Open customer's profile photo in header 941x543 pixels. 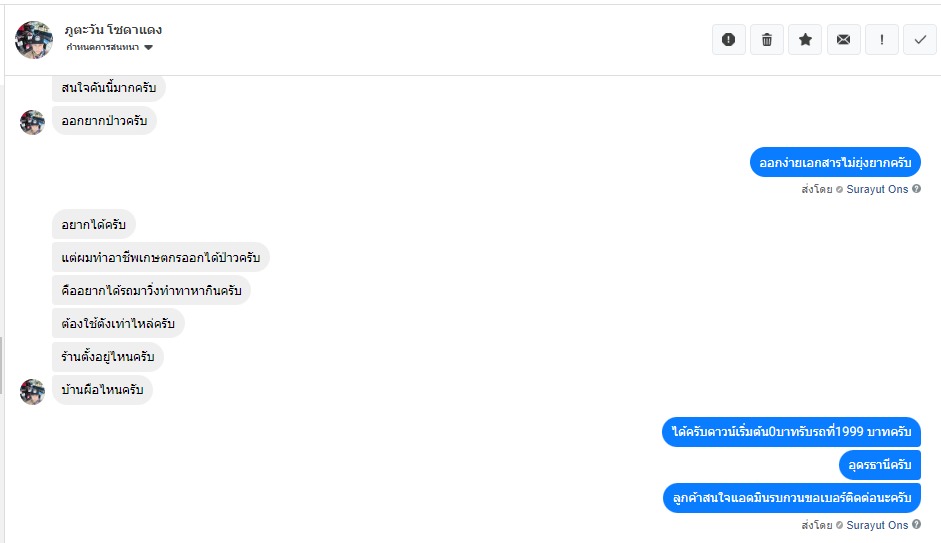tap(33, 39)
